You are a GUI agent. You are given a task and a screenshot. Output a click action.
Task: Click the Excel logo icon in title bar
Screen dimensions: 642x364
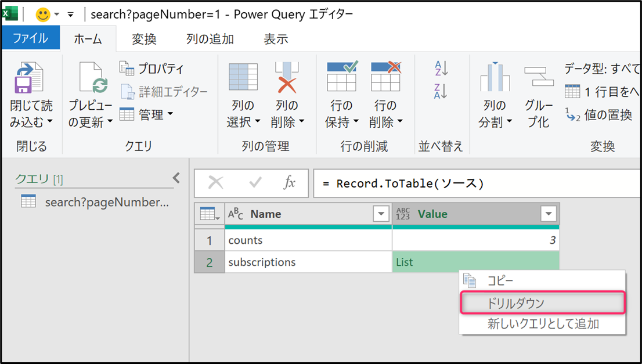[x=10, y=15]
